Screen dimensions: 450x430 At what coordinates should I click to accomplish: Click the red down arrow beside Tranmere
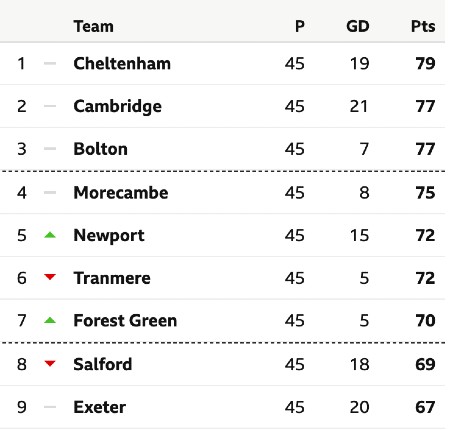coord(50,277)
